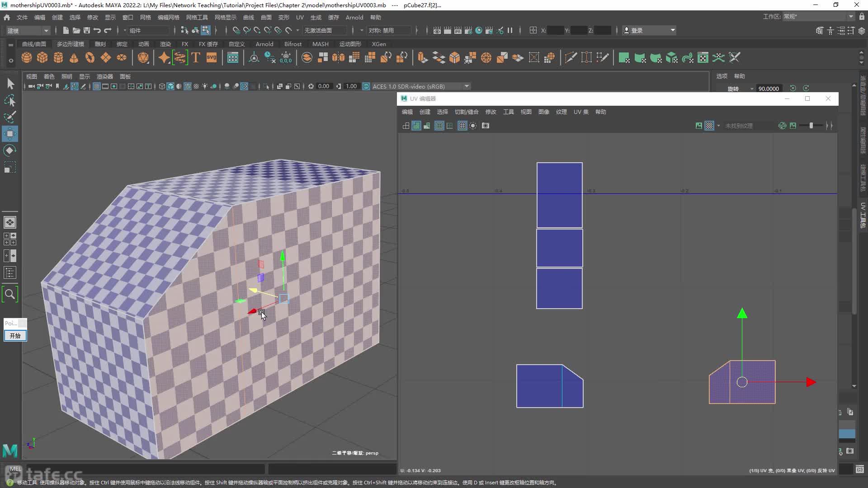
Task: Click the rotate clockwise icon next to 90.0000
Action: coord(806,88)
